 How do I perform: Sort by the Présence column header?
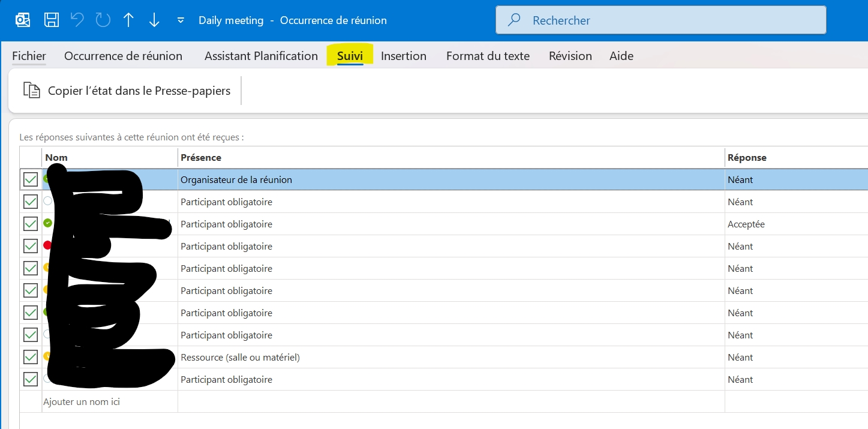450,158
